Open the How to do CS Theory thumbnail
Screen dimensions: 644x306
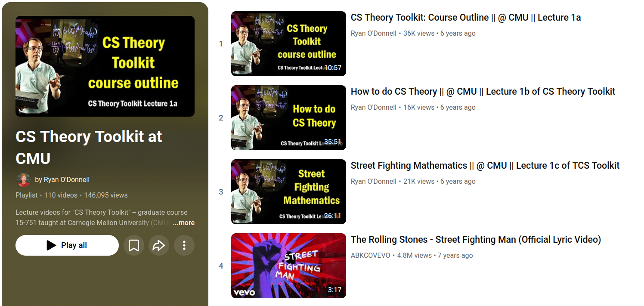(x=288, y=118)
